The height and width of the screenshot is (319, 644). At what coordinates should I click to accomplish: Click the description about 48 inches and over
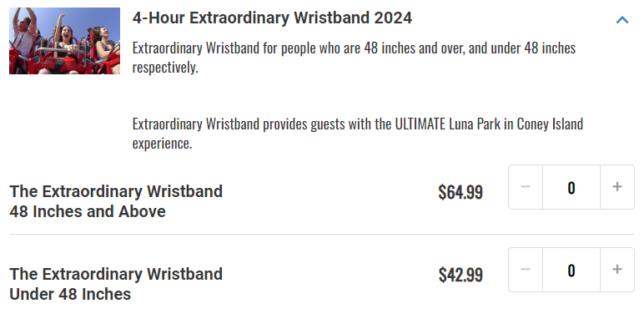[x=354, y=58]
